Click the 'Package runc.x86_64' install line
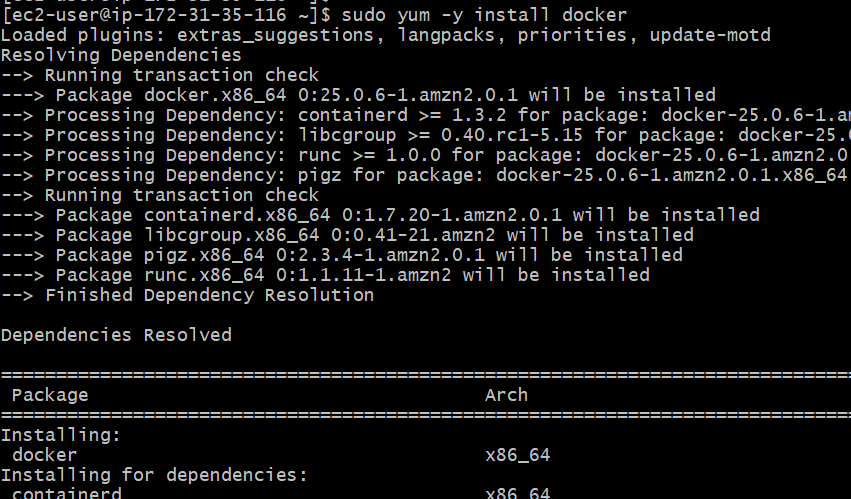This screenshot has height=499, width=851. click(x=325, y=275)
